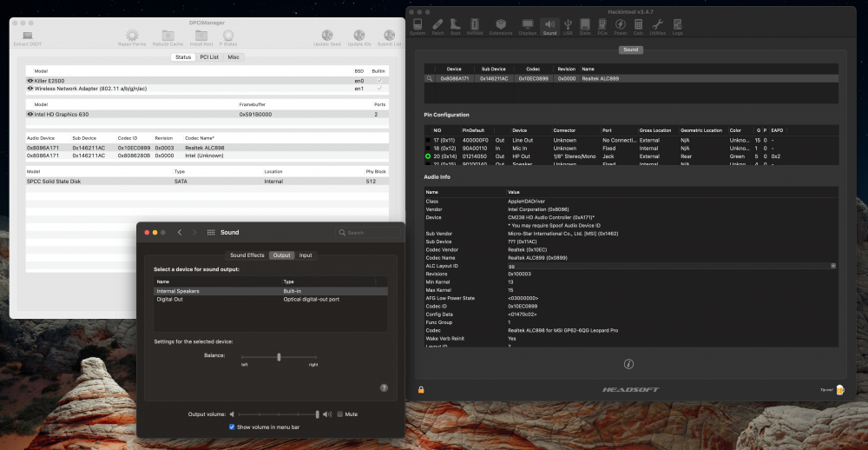Open the Hackintool info button

[628, 364]
